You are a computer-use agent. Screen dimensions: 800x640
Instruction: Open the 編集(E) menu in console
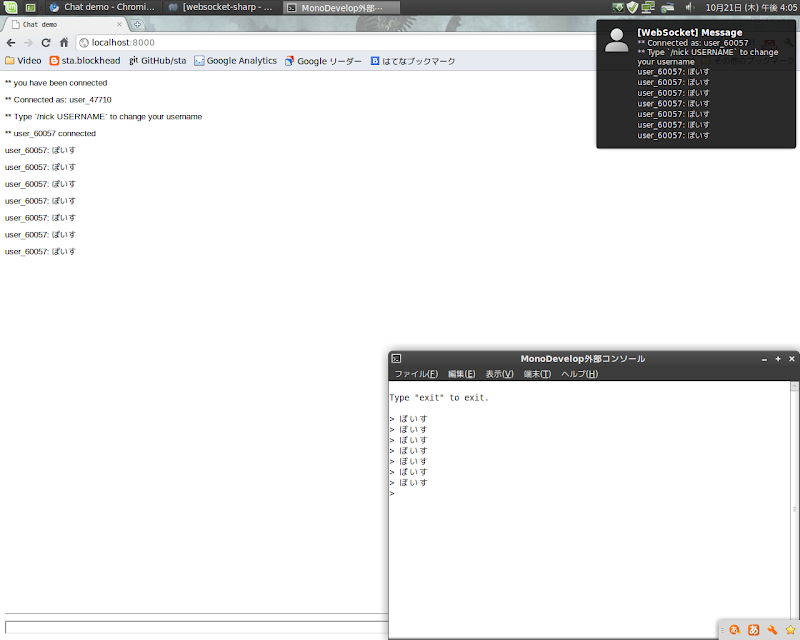[462, 374]
